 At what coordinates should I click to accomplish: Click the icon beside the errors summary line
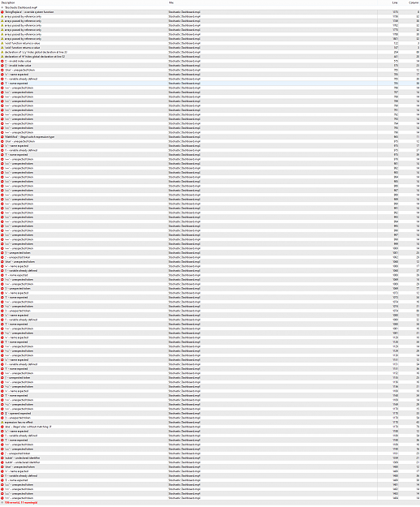[x=2, y=502]
